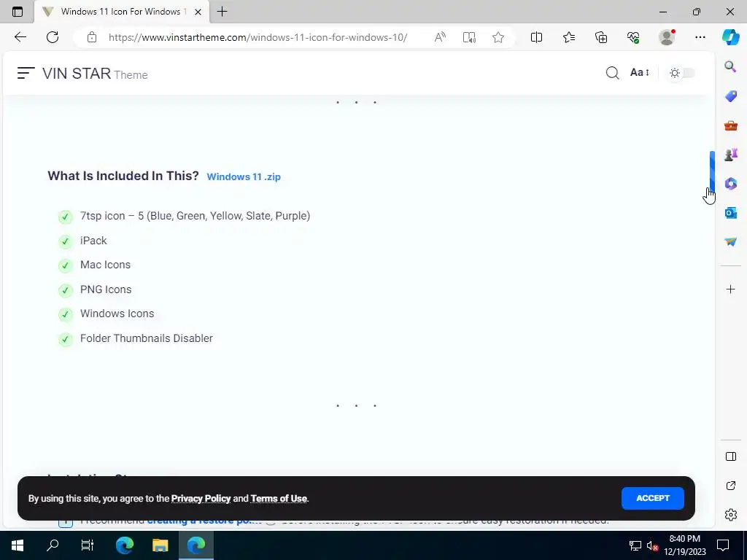This screenshot has width=747, height=560.
Task: Open the network tray icon
Action: point(635,545)
